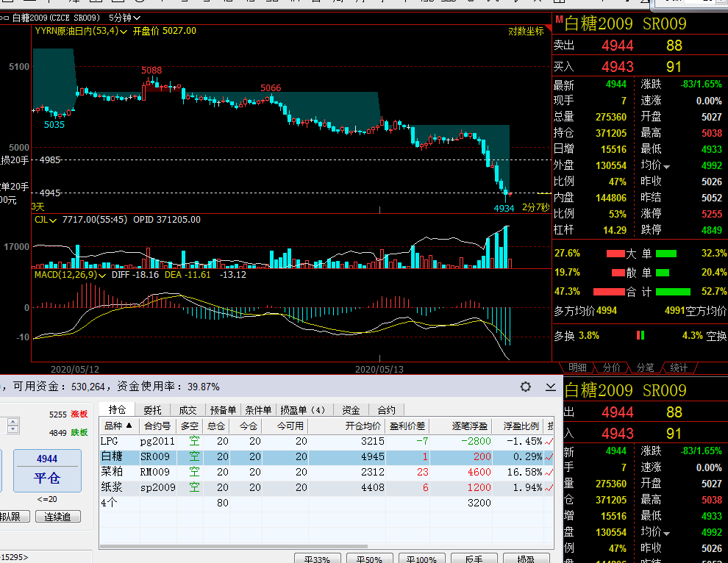Select the 菜粕 RM009 position row

pyautogui.click(x=326, y=473)
